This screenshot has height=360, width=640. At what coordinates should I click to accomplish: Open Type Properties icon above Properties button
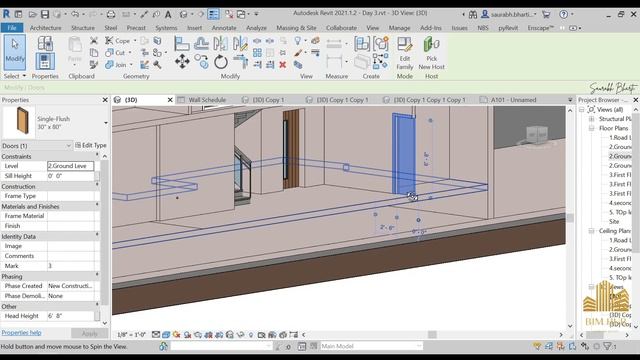pos(45,43)
